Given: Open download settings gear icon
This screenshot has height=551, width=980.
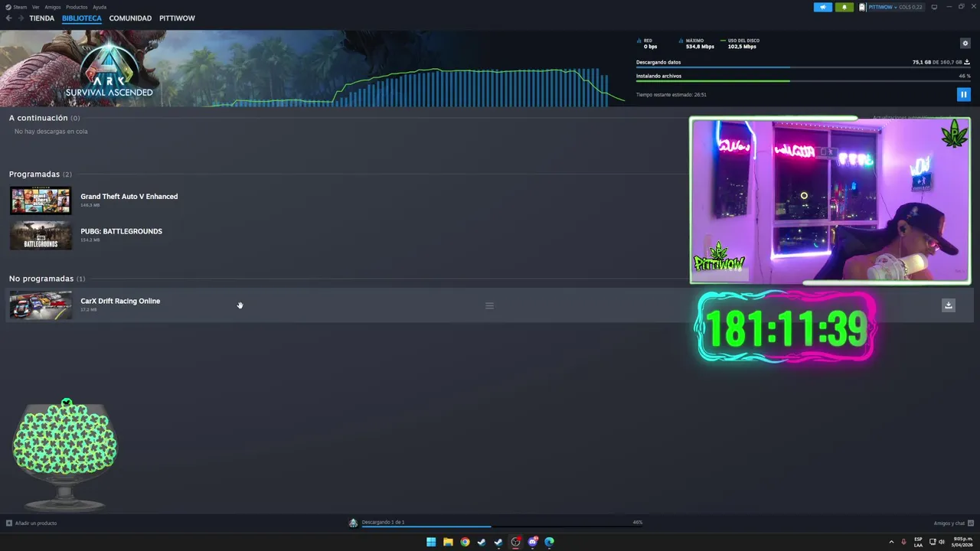Looking at the screenshot, I should tap(965, 44).
